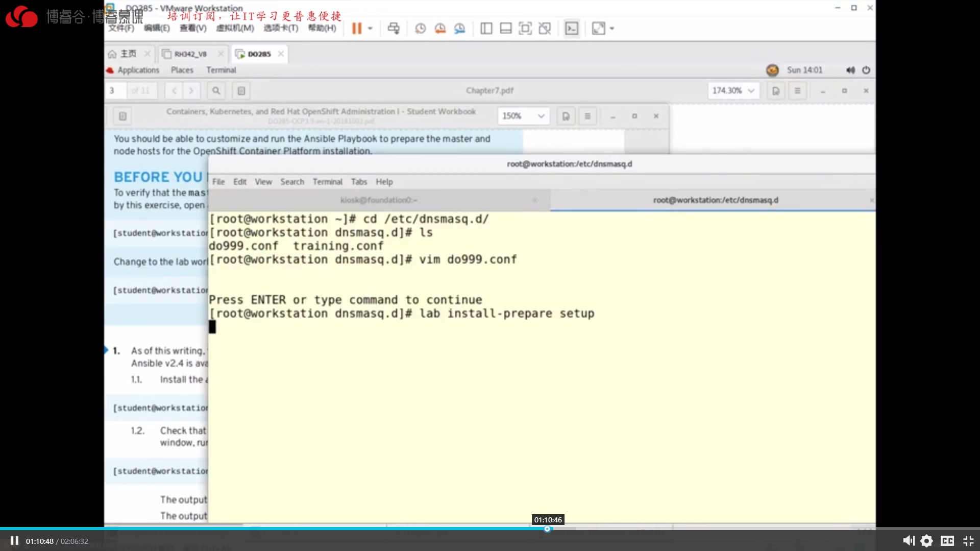Click VMware send Ctrl+Alt+Del icon
This screenshot has width=980, height=551.
(x=393, y=29)
